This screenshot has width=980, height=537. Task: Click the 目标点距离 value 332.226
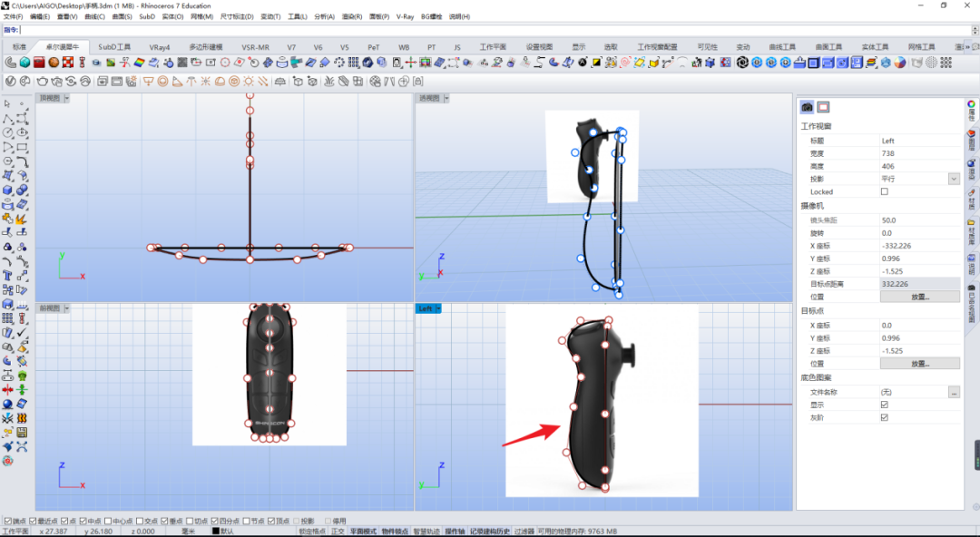click(919, 284)
